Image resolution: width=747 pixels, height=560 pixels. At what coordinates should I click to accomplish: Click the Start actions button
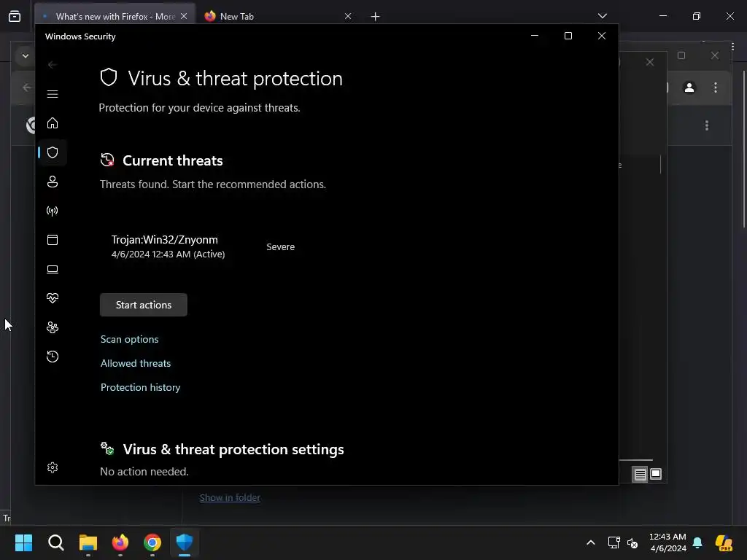pyautogui.click(x=144, y=305)
